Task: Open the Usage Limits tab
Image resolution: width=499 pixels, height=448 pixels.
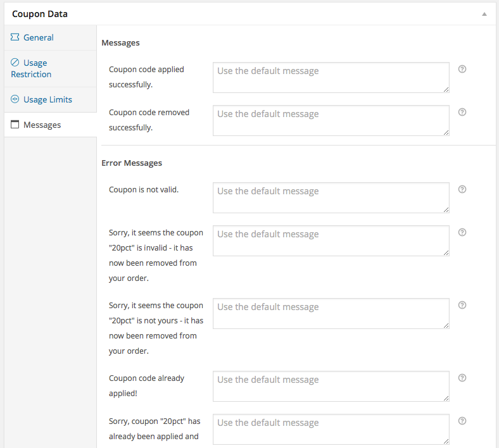Action: (x=47, y=99)
